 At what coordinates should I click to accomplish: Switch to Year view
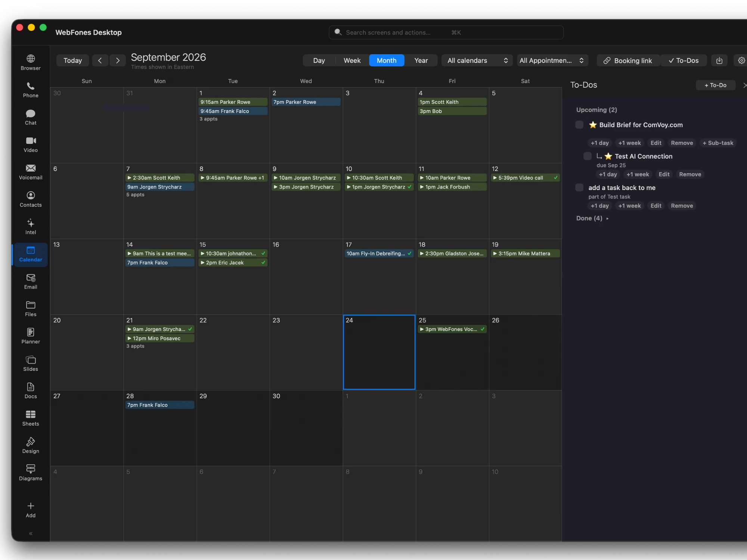pyautogui.click(x=421, y=60)
